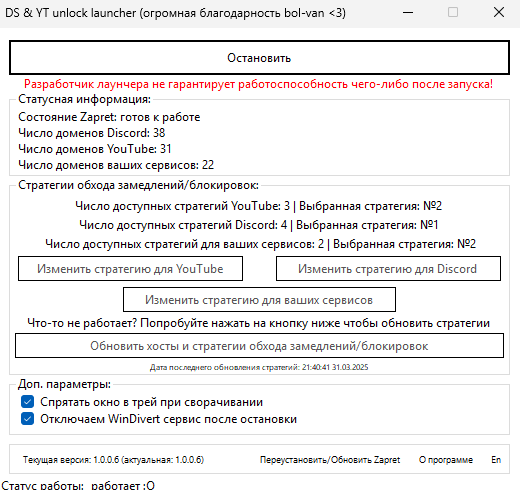The width and height of the screenshot is (520, 490).
Task: Click Число доступных стратегий для ваших сервисов
Action: (x=260, y=244)
